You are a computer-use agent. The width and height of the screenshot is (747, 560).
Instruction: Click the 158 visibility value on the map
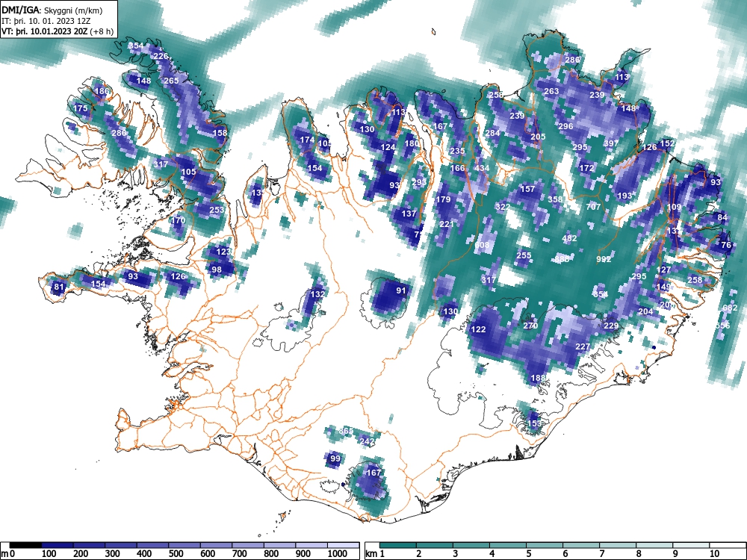click(x=220, y=133)
